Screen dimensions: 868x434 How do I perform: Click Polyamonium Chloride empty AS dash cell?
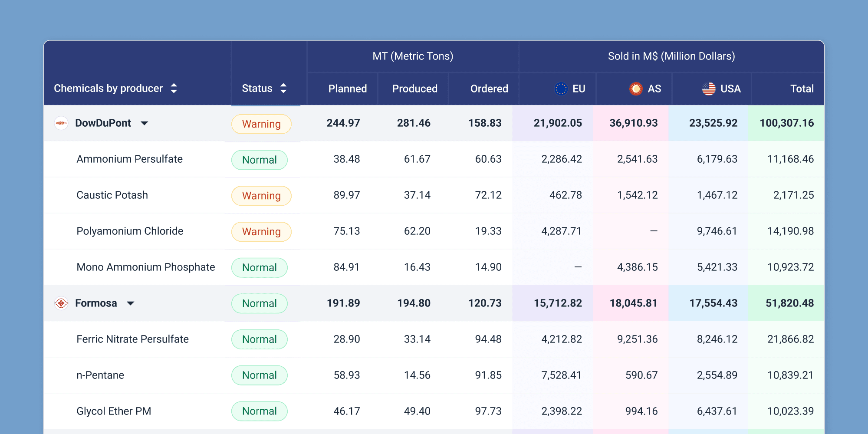[654, 231]
